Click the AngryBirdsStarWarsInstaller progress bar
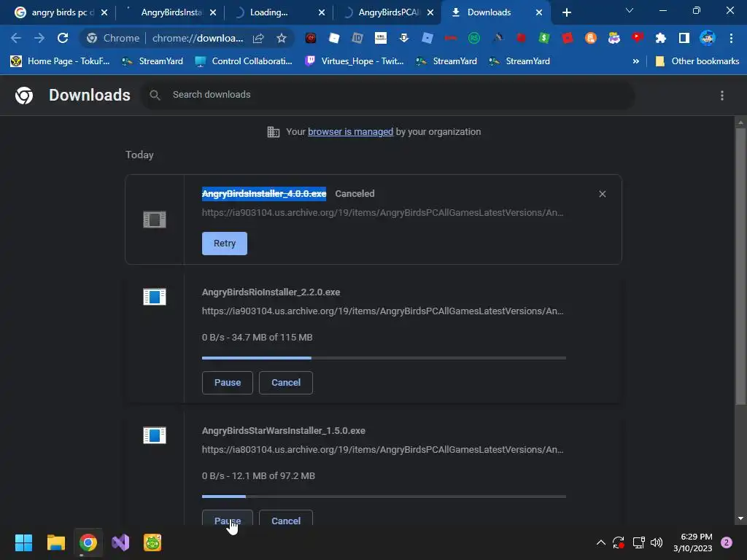 point(384,496)
